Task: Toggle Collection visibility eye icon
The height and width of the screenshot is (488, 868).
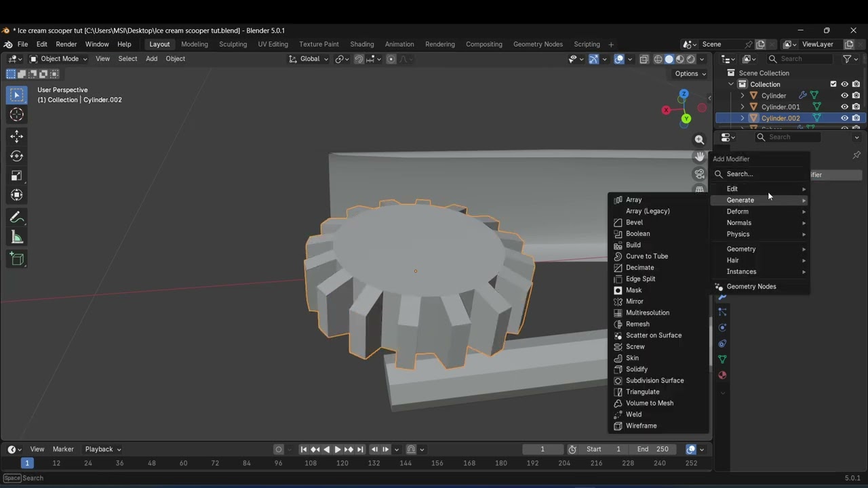Action: pos(844,84)
